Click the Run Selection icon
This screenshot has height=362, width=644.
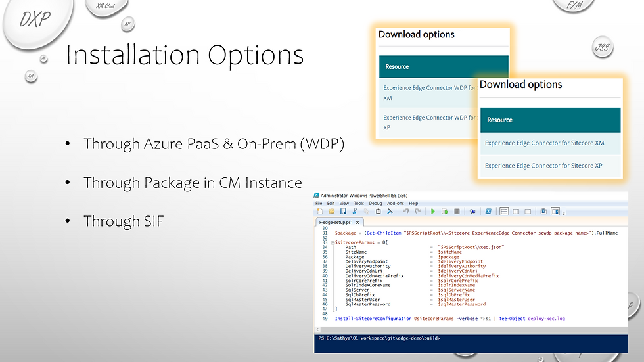tap(445, 212)
